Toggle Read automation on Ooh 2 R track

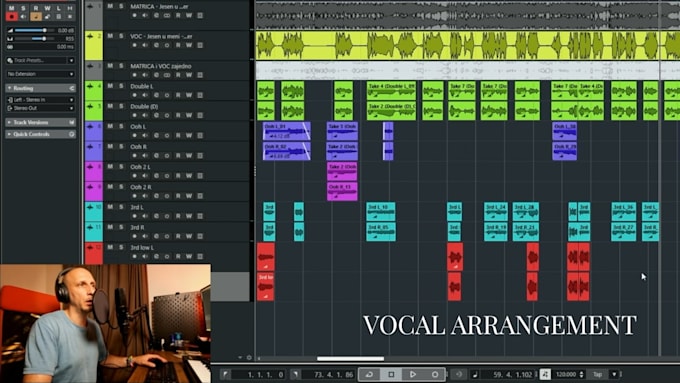[x=178, y=196]
